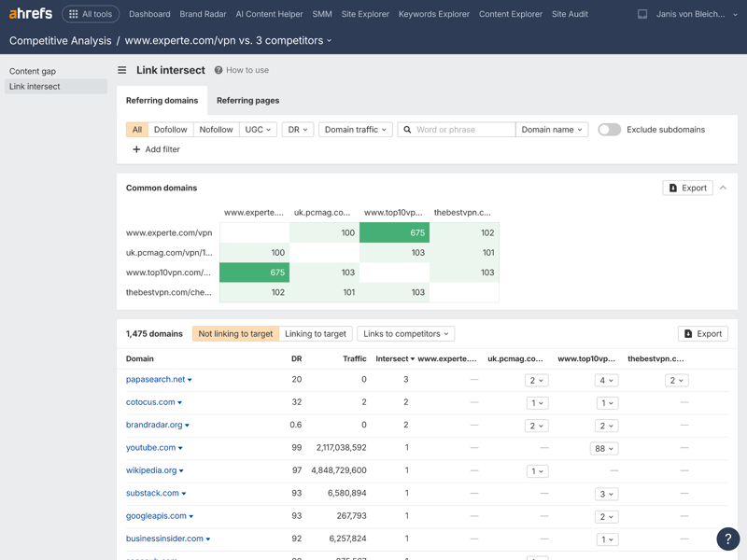Open the DR filter dropdown
This screenshot has height=560, width=747.
297,130
